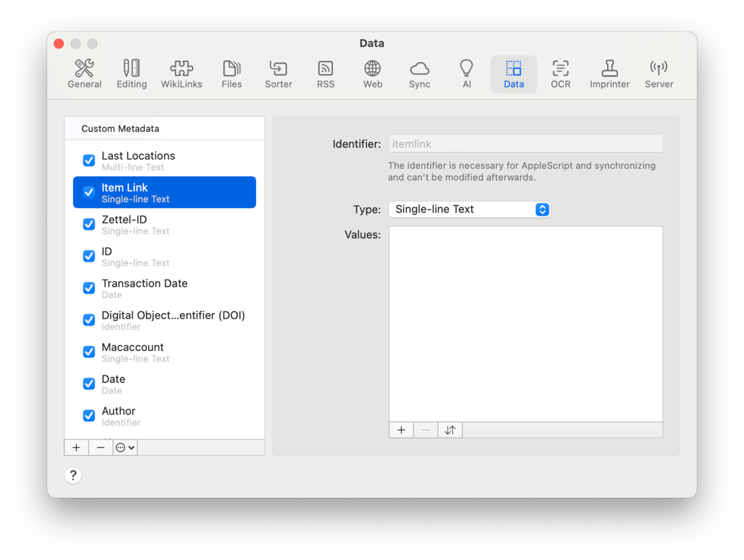This screenshot has height=560, width=744.
Task: Click the help question mark button
Action: (73, 476)
